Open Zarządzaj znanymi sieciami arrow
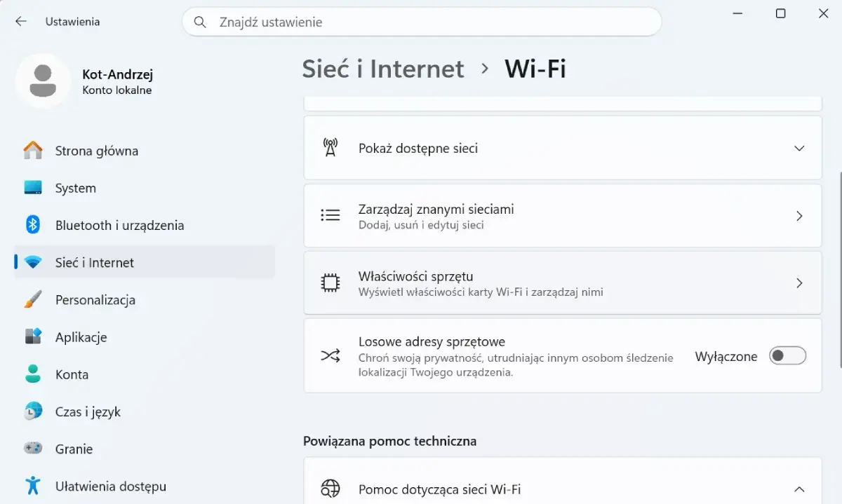 click(799, 216)
